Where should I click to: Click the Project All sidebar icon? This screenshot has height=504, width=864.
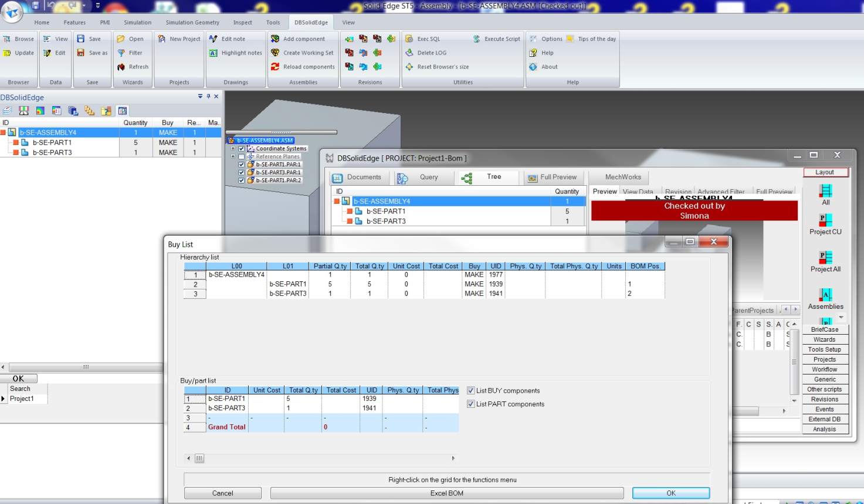(826, 258)
